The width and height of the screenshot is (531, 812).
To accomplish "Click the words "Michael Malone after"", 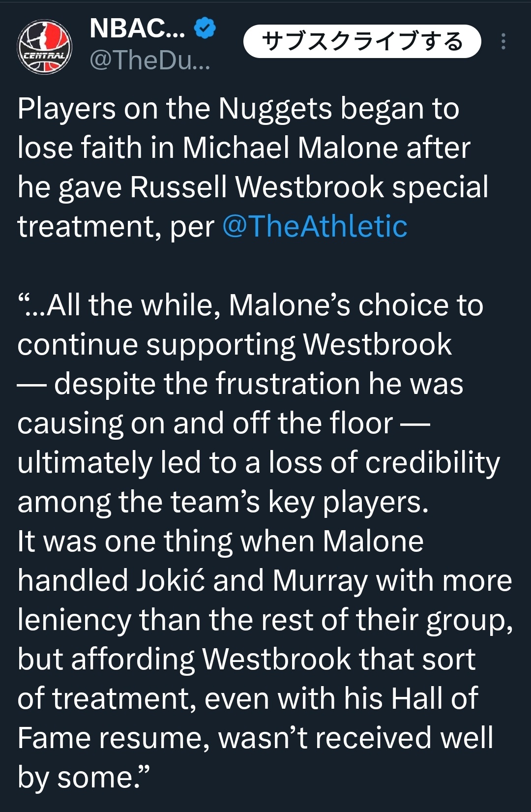I will pyautogui.click(x=326, y=148).
